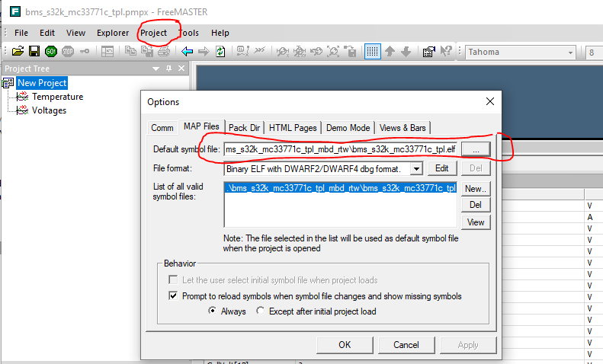The height and width of the screenshot is (364, 603).
Task: Open properties icon in toolbar
Action: pyautogui.click(x=428, y=51)
